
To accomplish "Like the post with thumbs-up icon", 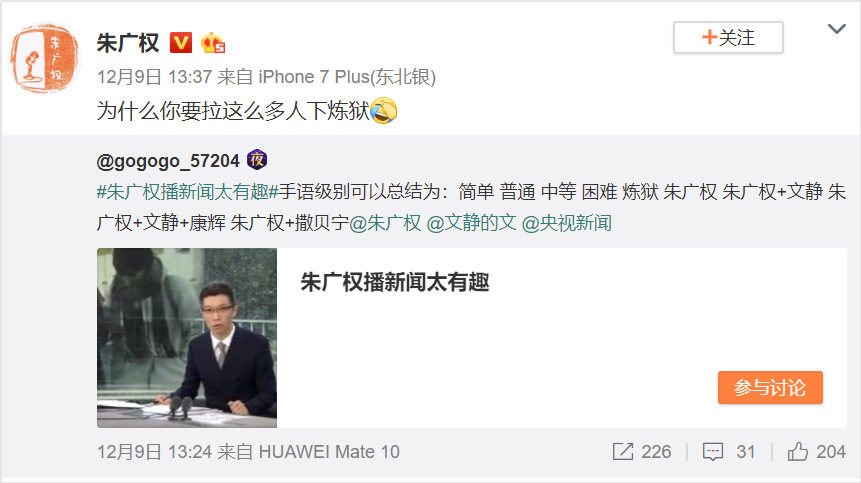I will click(798, 452).
